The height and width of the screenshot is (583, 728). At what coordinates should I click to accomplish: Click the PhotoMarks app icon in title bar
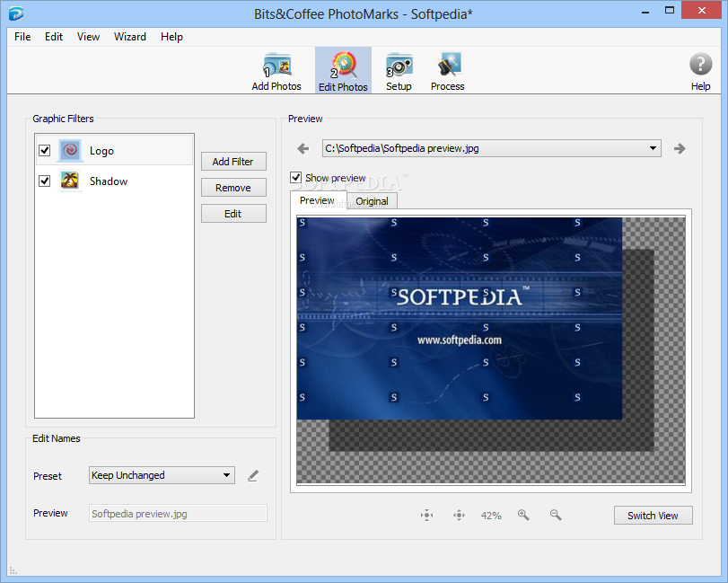tap(16, 13)
